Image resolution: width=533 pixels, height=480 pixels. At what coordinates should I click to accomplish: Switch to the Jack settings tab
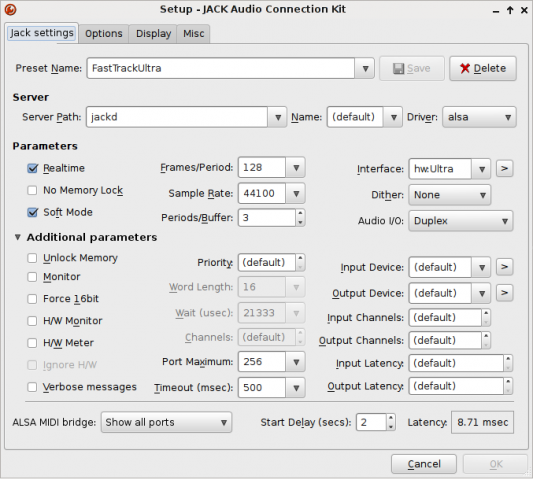[x=42, y=33]
